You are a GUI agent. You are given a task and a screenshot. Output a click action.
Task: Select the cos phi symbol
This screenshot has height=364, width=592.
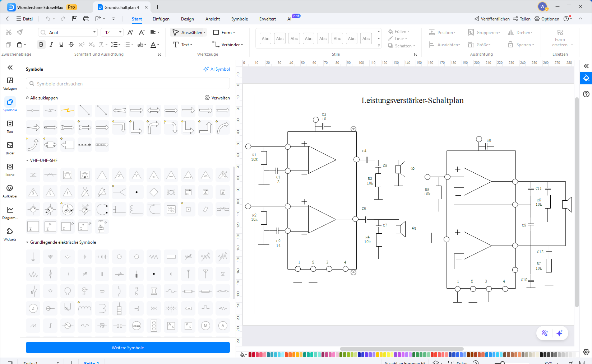(137, 326)
